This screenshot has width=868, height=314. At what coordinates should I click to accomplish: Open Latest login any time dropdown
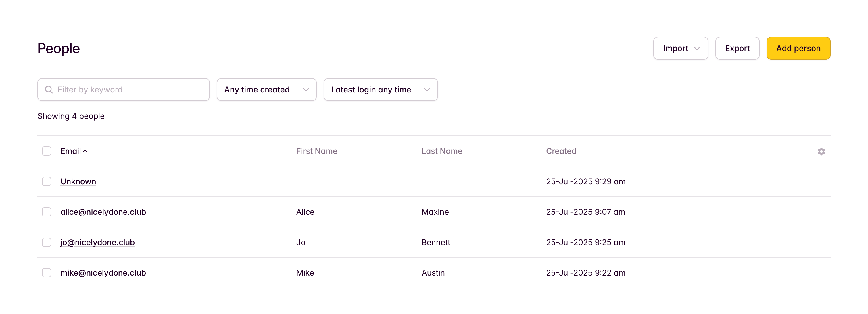381,90
